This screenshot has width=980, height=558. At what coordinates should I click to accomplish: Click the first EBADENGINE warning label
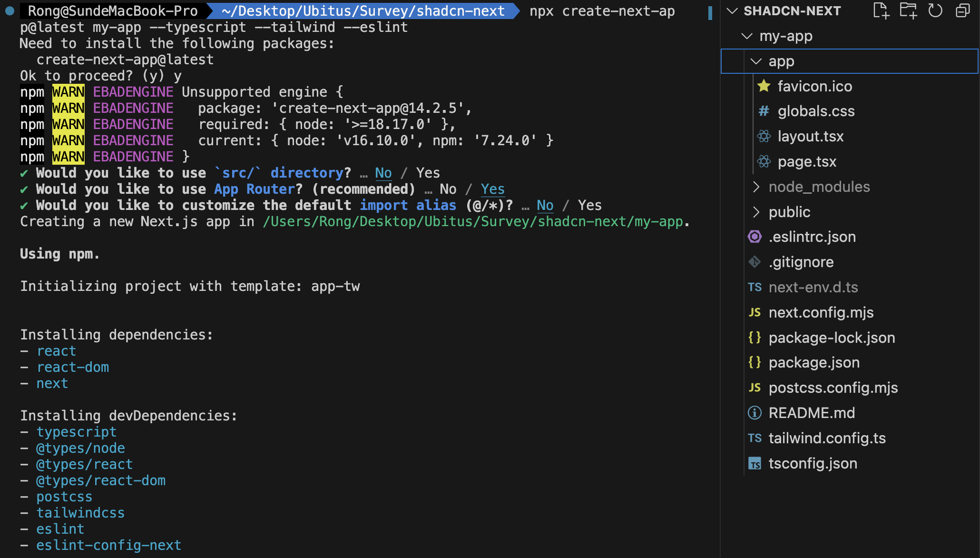click(x=133, y=92)
